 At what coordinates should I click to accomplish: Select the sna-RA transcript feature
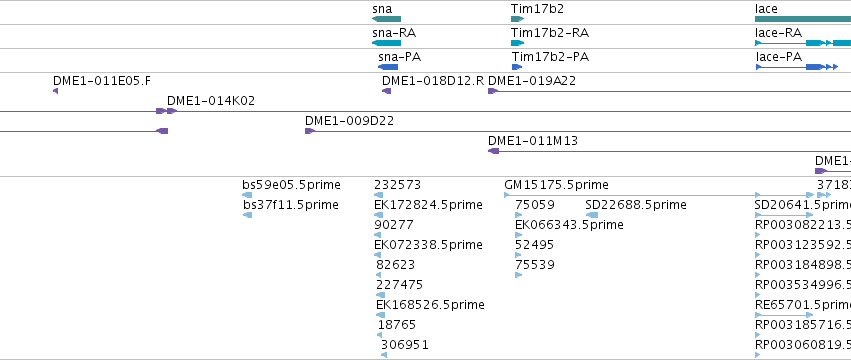click(386, 43)
